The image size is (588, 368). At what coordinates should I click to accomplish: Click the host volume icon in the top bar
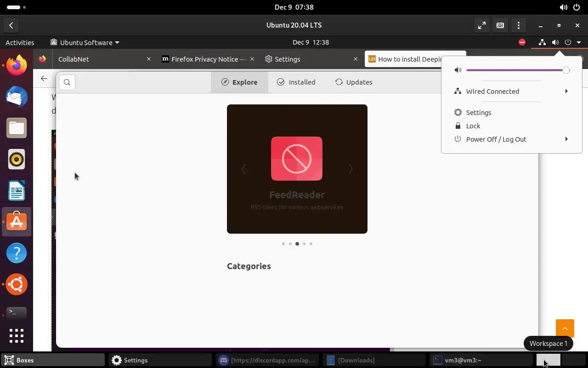pyautogui.click(x=563, y=7)
